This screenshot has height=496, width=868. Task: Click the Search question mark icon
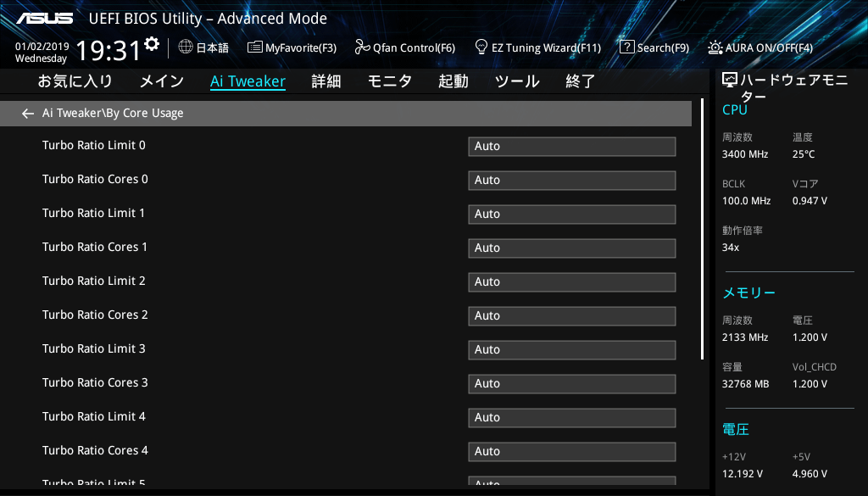[x=626, y=47]
